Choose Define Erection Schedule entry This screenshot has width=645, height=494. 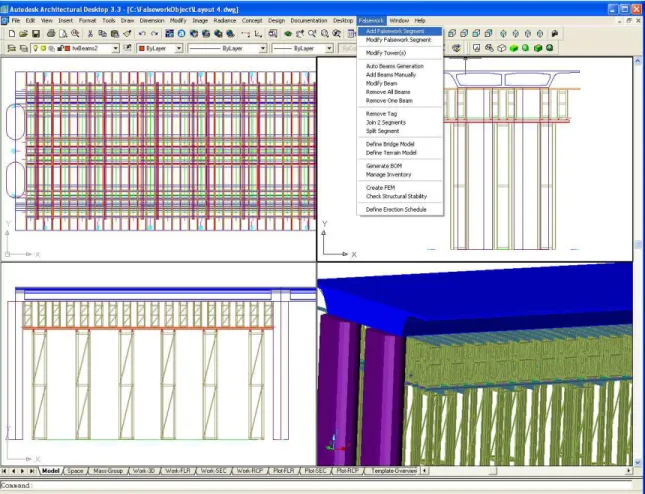click(x=400, y=210)
